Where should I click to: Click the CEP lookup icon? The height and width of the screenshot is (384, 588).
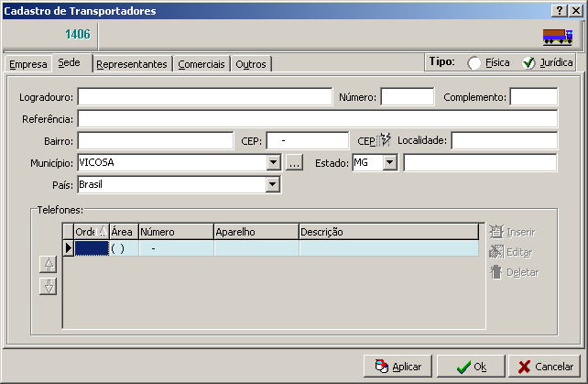383,140
